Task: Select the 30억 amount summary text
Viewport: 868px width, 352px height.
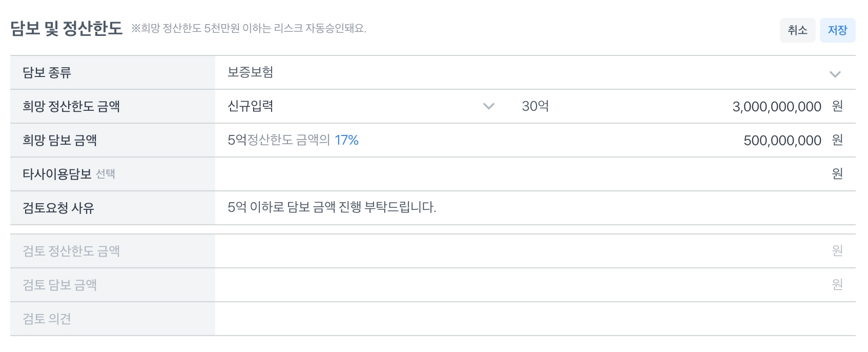Action: [535, 106]
